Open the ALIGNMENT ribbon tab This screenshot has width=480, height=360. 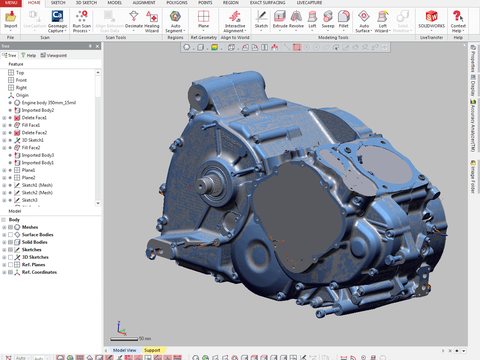[144, 3]
